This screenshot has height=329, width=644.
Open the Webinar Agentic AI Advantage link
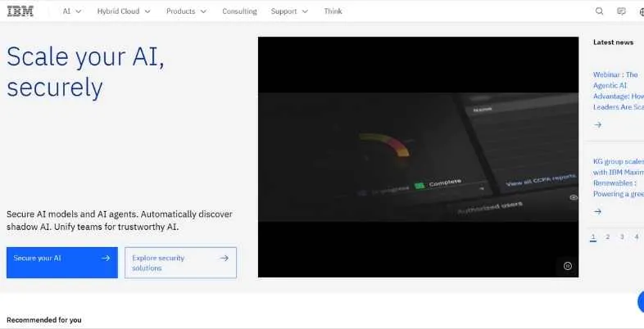point(618,91)
